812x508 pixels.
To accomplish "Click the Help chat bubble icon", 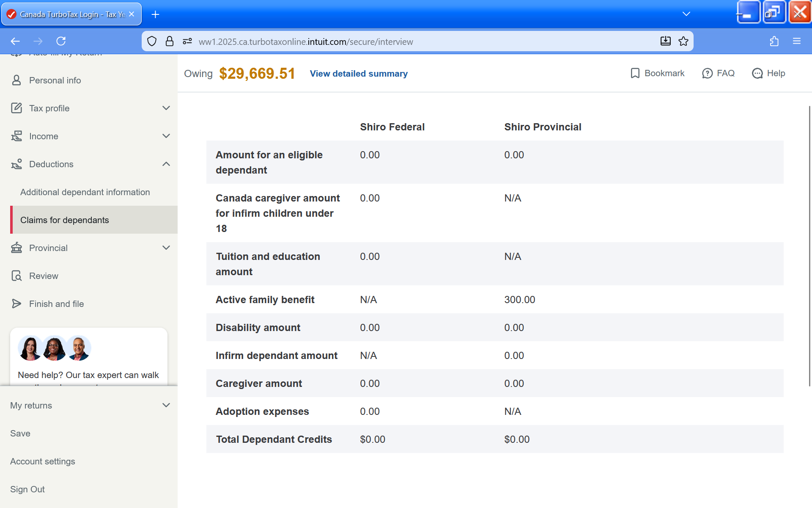I will (757, 73).
